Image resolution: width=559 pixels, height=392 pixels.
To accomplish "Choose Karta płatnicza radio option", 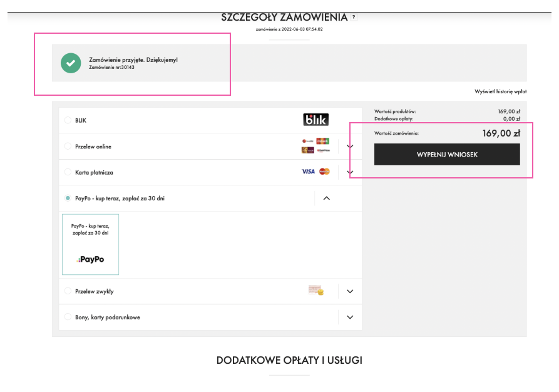I will tap(68, 172).
